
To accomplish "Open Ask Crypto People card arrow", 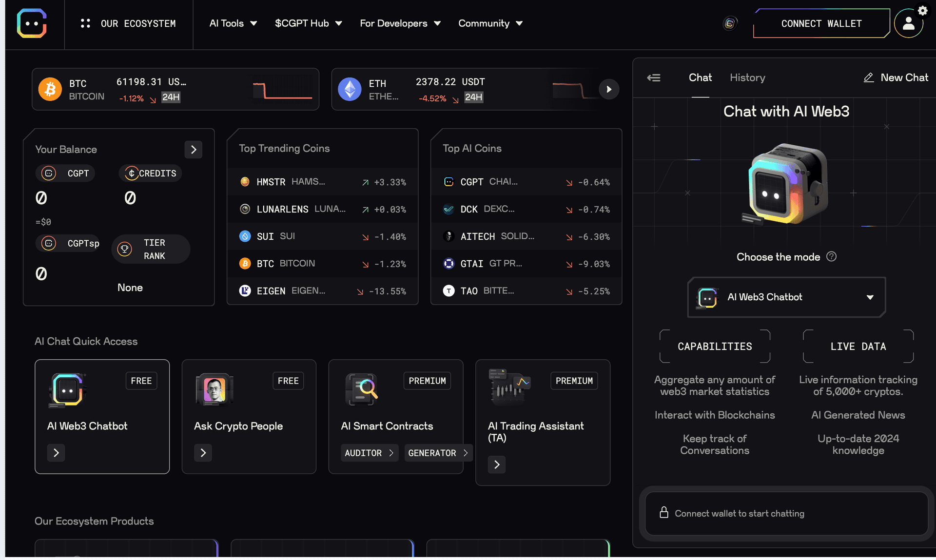I will pos(203,453).
